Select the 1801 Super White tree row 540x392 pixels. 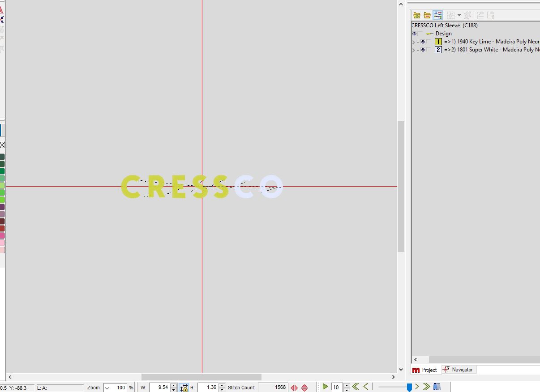click(492, 50)
